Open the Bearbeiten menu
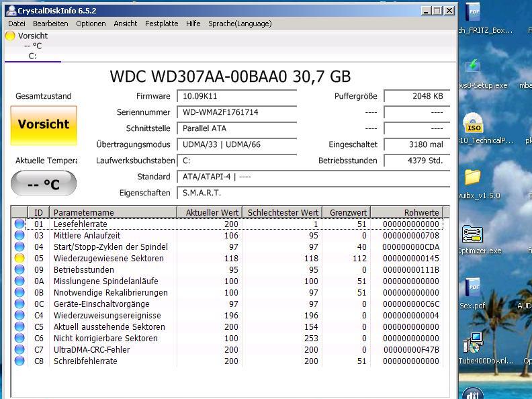 50,24
